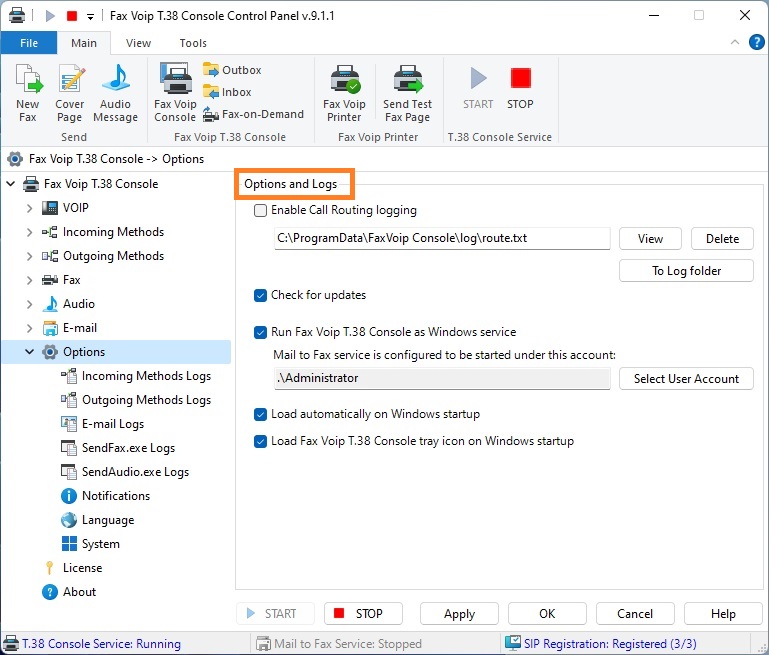Click the printer icon in title bar
Viewport: 769px width, 655px height.
[x=17, y=15]
